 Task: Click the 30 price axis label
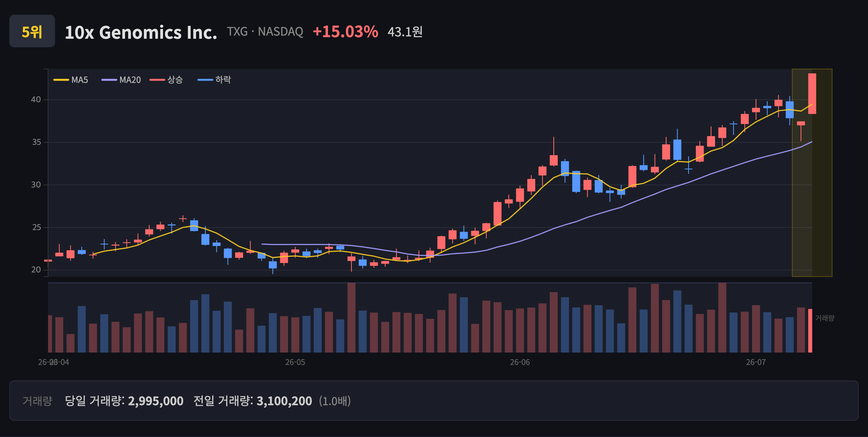click(36, 185)
